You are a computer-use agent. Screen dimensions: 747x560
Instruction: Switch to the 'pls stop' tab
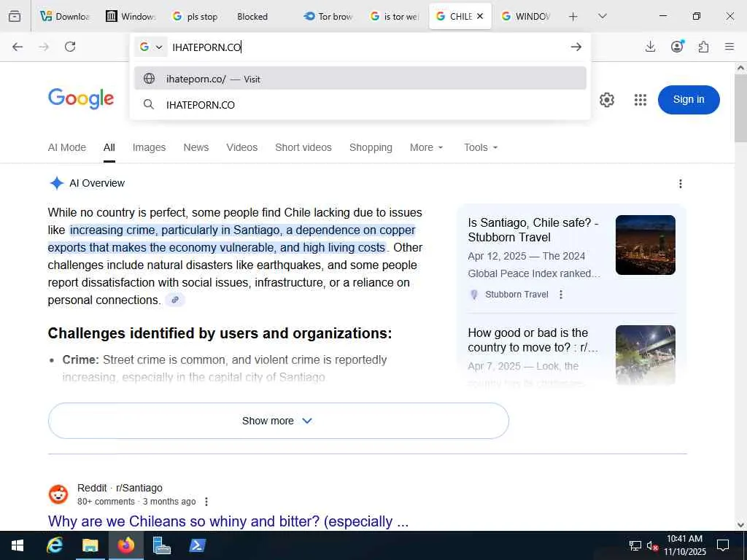[x=196, y=16]
